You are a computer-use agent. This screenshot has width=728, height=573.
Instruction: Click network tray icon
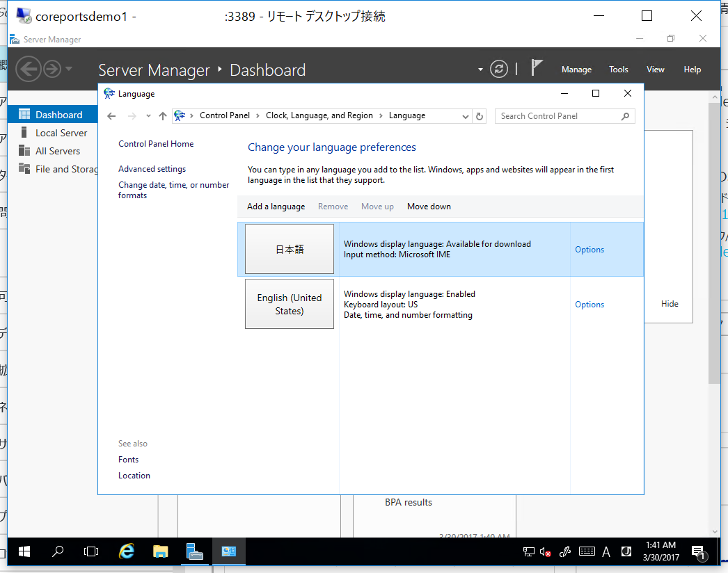pyautogui.click(x=529, y=551)
